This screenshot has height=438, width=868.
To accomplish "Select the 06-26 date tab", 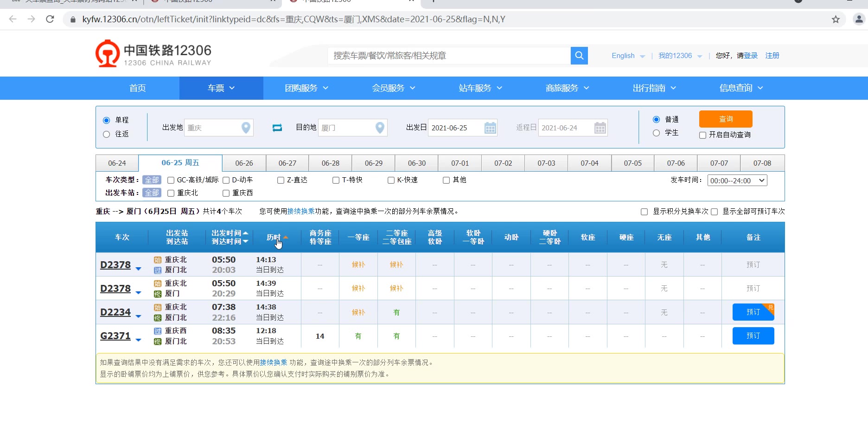I will 244,163.
